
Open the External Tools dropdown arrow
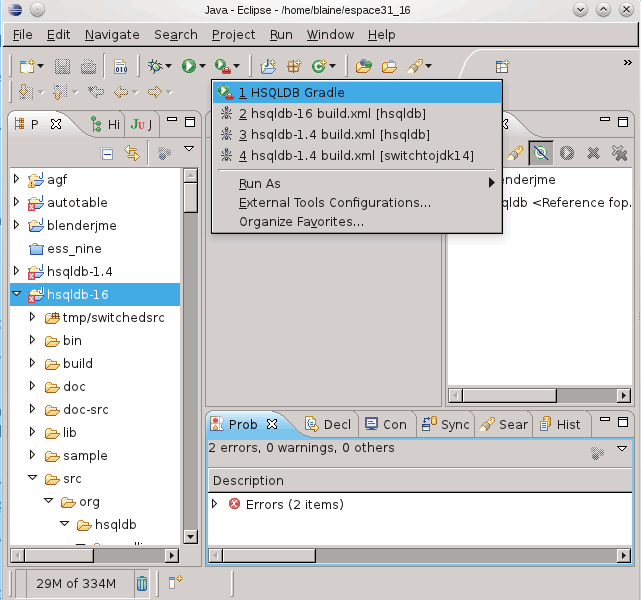pyautogui.click(x=237, y=66)
